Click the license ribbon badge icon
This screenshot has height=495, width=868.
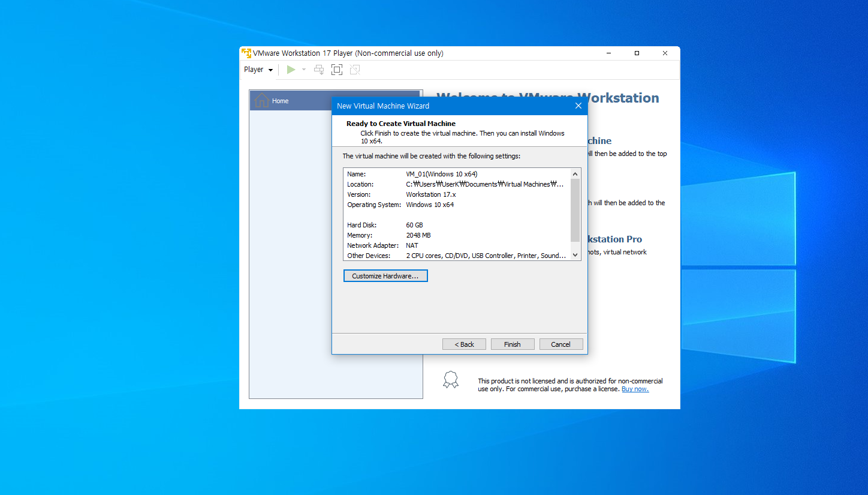tap(450, 379)
